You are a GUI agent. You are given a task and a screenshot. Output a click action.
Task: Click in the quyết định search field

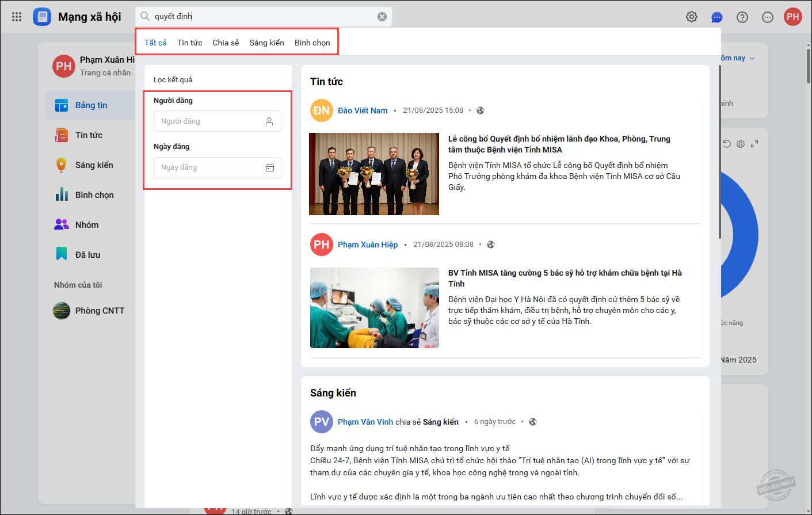tap(259, 17)
